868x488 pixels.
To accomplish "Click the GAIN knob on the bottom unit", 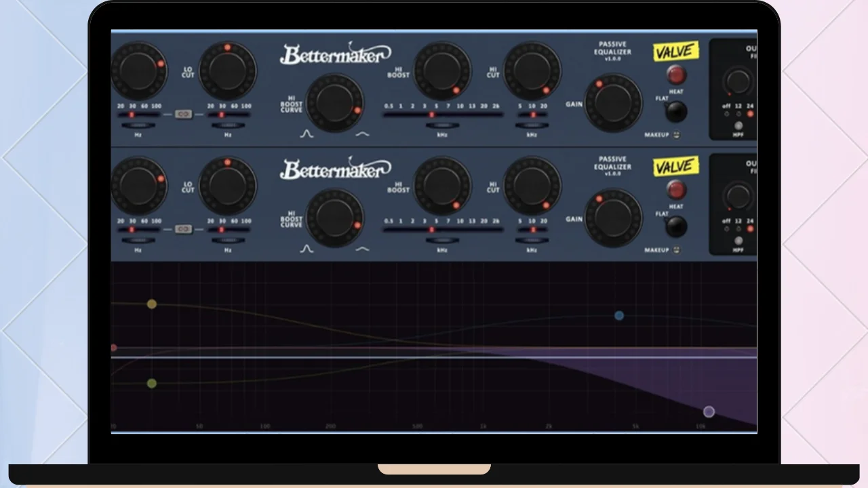I will pyautogui.click(x=613, y=218).
